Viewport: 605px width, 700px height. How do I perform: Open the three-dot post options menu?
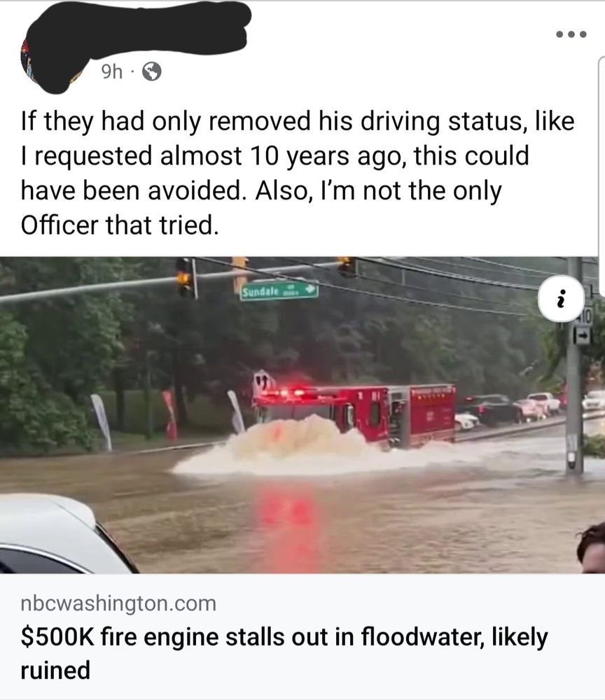[571, 34]
